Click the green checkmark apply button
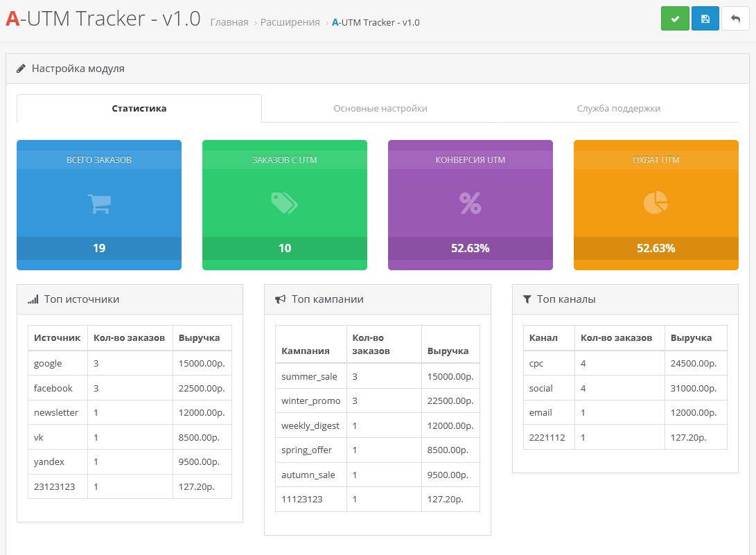 click(x=675, y=19)
